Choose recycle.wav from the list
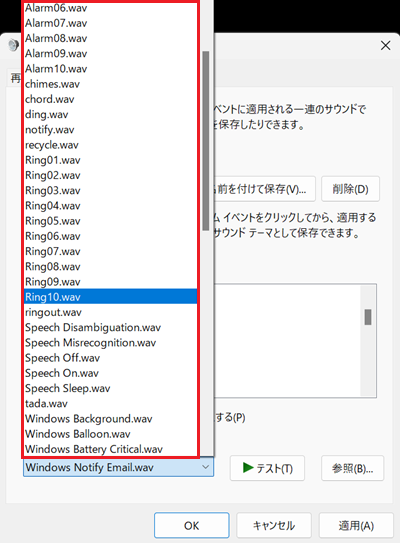The height and width of the screenshot is (543, 400). 111,145
